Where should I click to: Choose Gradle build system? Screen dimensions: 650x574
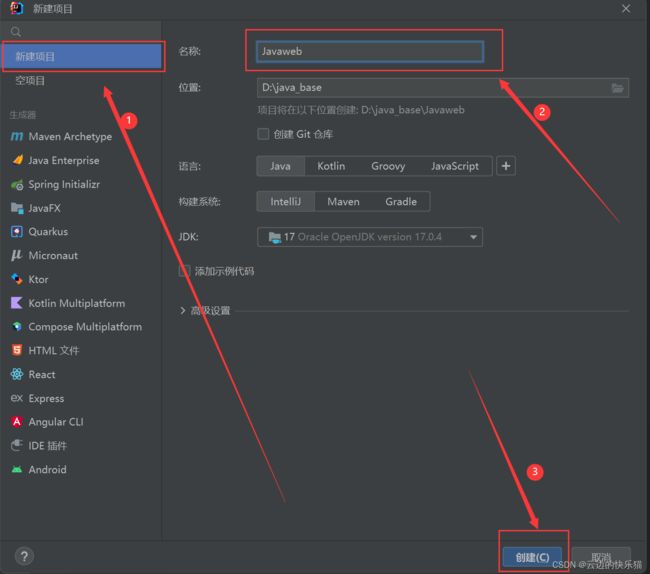pos(401,202)
